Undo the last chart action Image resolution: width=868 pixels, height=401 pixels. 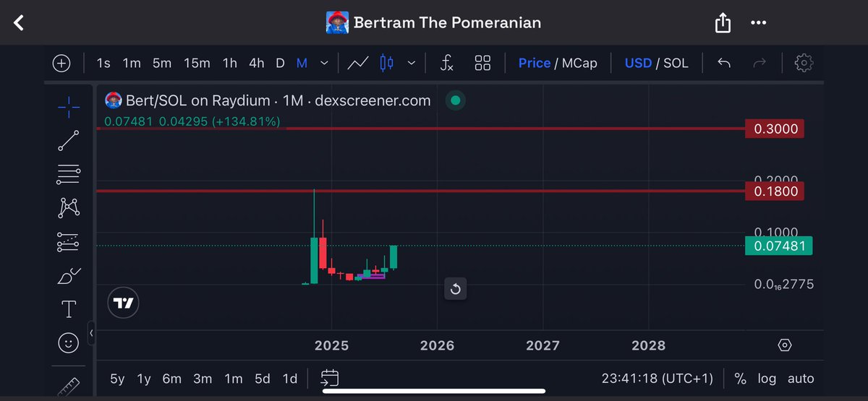tap(724, 63)
